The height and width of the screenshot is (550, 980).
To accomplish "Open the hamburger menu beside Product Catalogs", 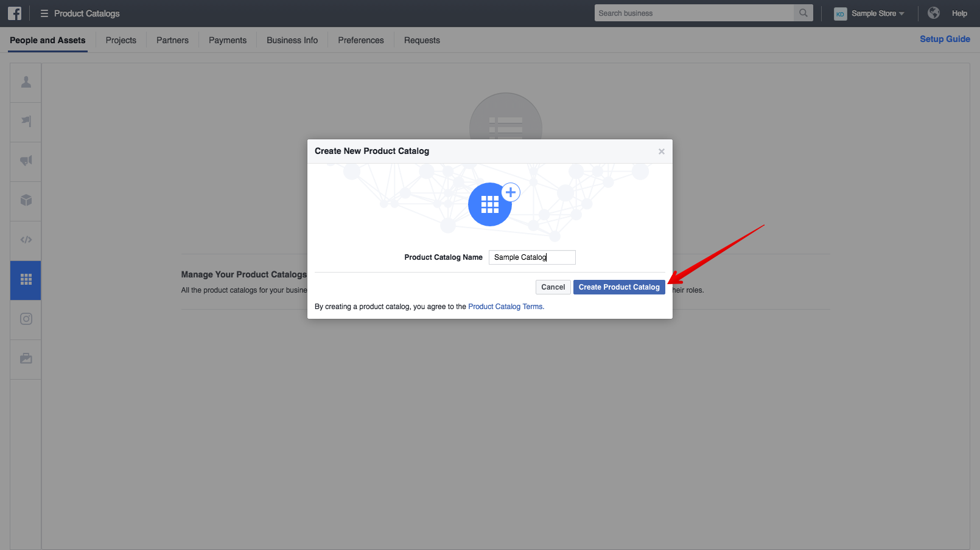I will 44,13.
